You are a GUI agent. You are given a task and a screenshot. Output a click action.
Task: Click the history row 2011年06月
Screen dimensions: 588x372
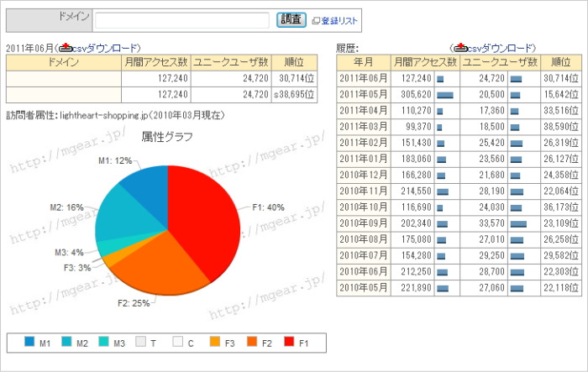[x=459, y=78]
